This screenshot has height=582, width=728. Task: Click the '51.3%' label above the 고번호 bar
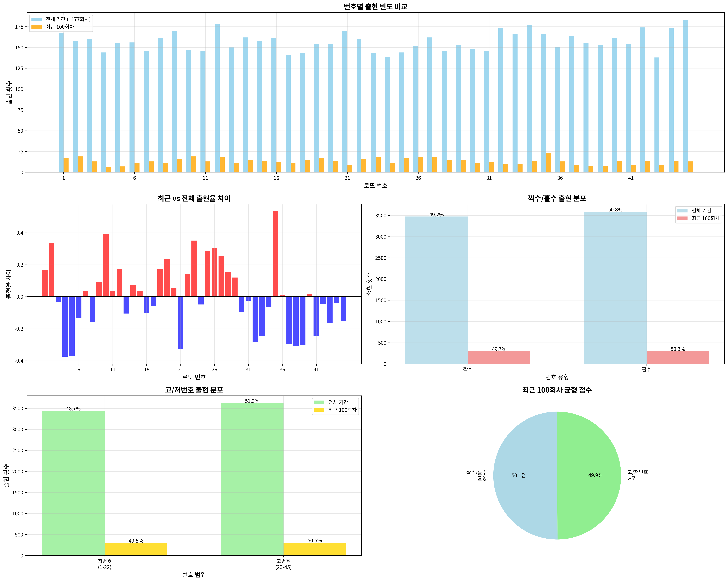252,401
